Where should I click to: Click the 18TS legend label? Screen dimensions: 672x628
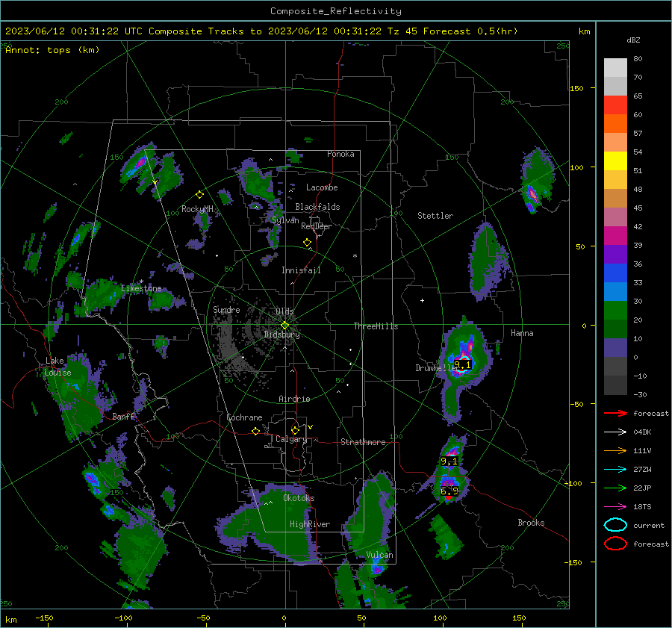642,507
